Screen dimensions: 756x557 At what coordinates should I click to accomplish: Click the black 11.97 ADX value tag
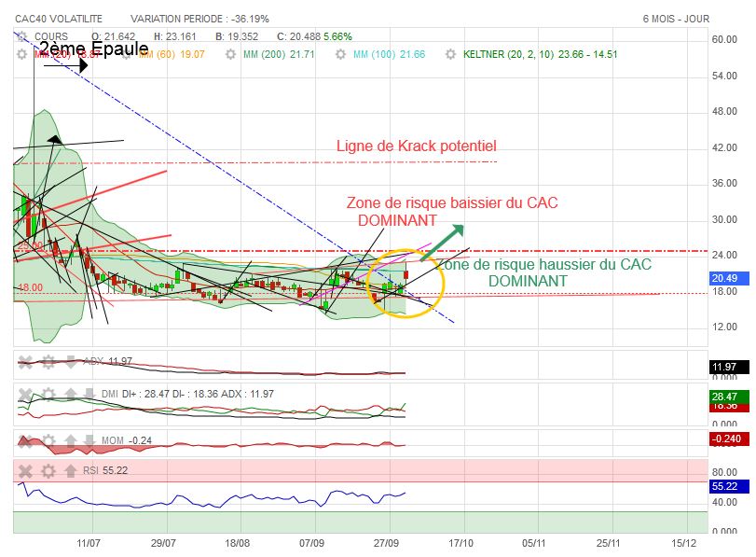coord(730,367)
